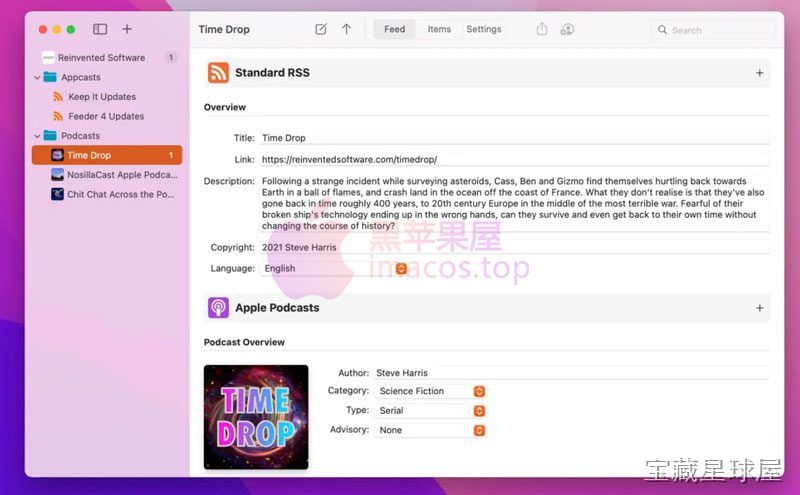Collapse the Podcasts folder chevron

pos(37,136)
